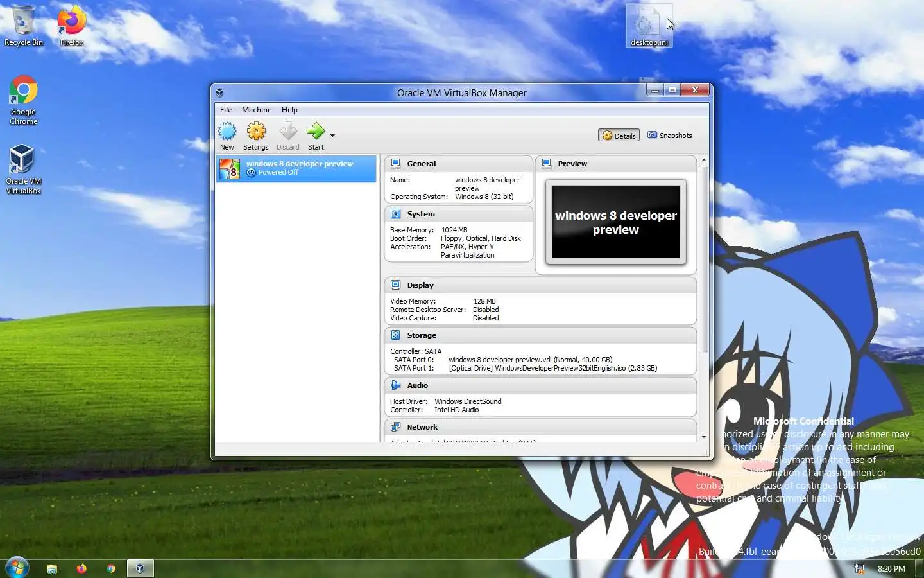Select the Oracle VM VirtualBox desktop icon
The image size is (924, 578).
click(23, 169)
